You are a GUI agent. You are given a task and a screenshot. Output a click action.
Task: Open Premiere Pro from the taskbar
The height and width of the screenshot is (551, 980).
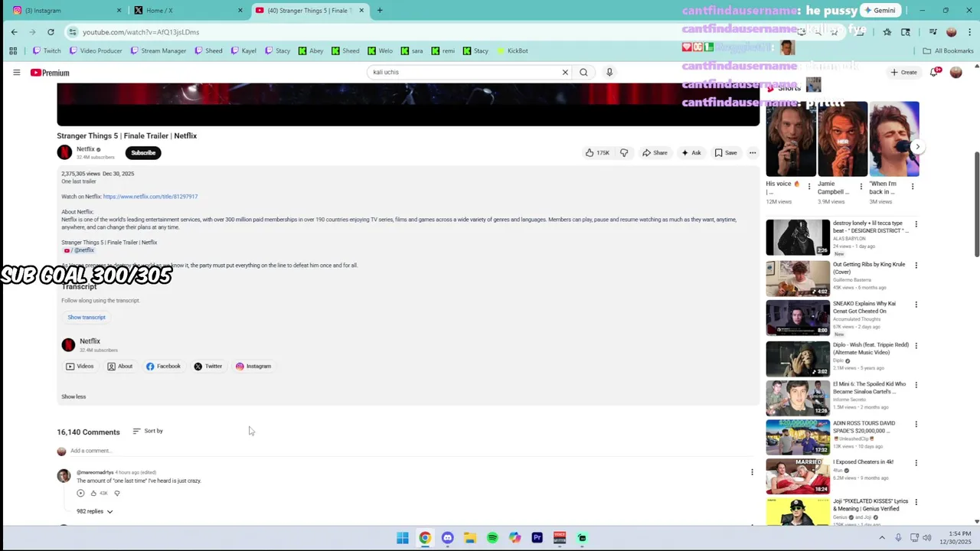[x=537, y=538]
